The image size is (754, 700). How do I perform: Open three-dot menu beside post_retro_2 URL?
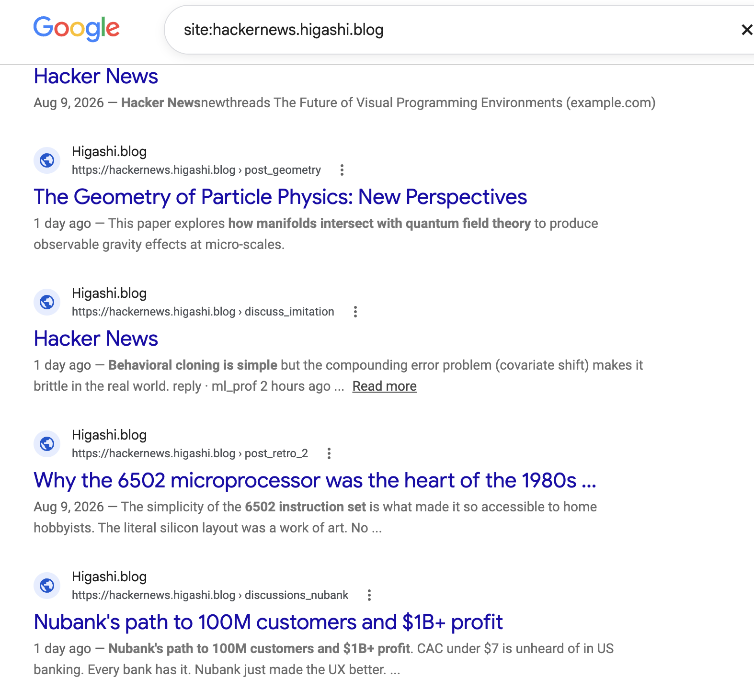pyautogui.click(x=329, y=453)
